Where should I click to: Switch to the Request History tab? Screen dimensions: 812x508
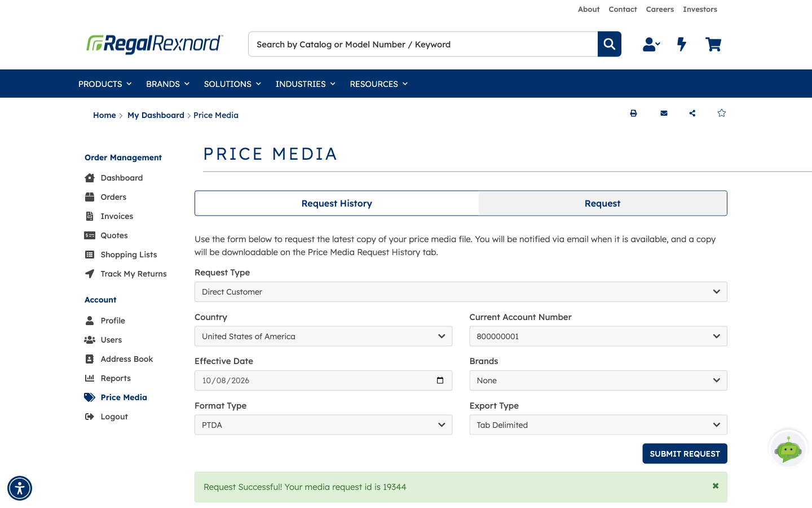click(337, 203)
